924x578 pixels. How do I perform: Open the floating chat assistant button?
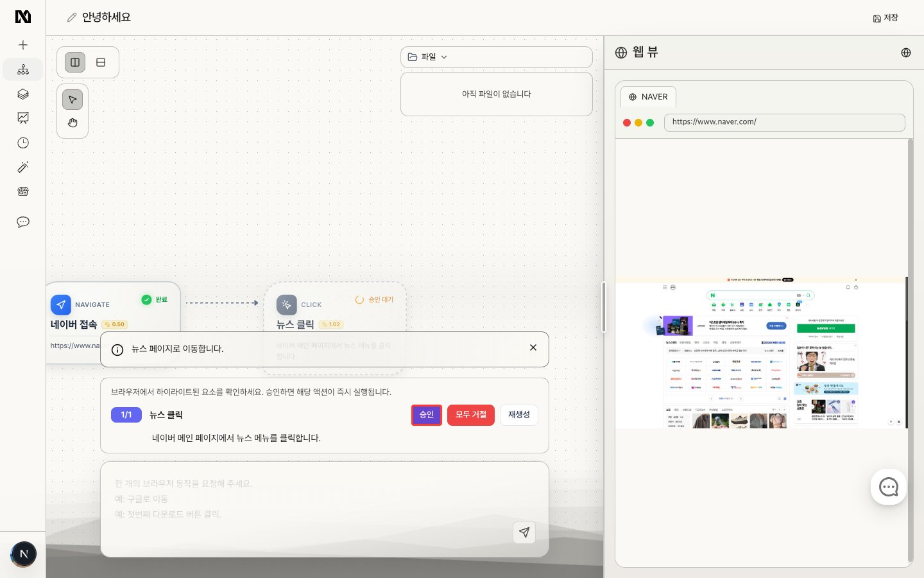[x=889, y=487]
